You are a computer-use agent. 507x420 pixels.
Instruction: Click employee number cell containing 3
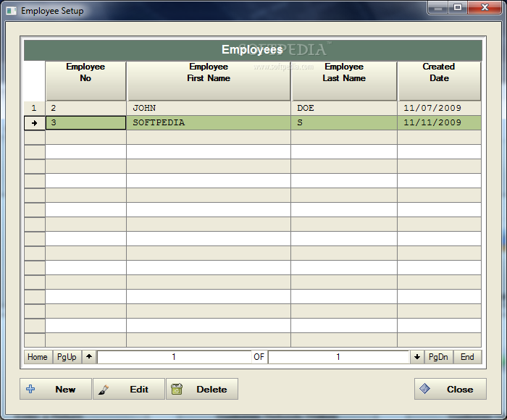click(85, 123)
